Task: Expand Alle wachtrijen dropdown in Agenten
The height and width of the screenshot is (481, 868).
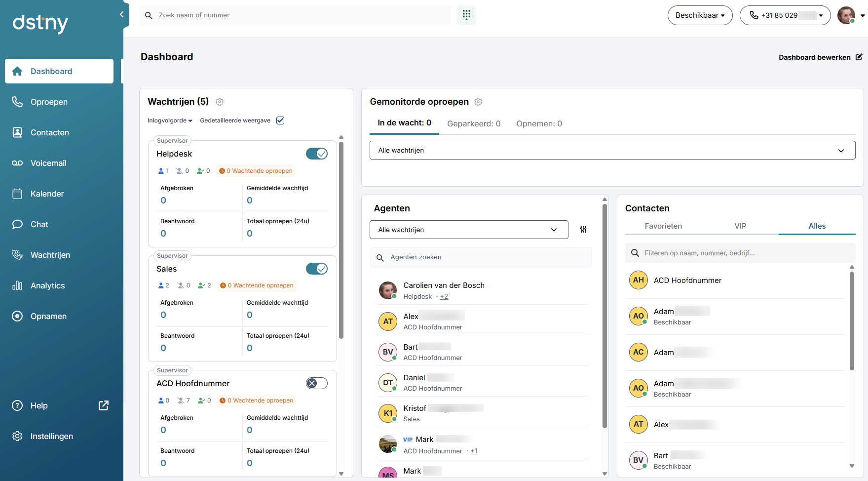Action: [x=468, y=230]
